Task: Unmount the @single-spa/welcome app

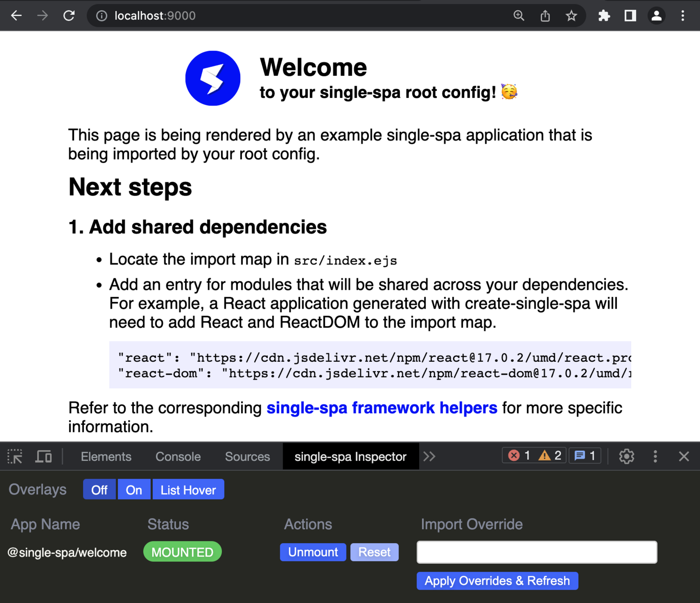Action: [313, 552]
